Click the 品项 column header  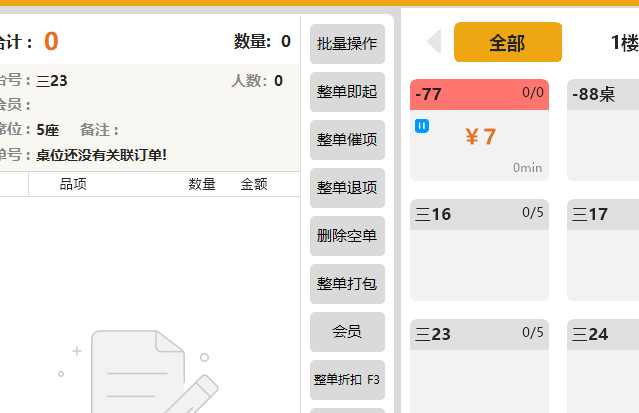[73, 184]
